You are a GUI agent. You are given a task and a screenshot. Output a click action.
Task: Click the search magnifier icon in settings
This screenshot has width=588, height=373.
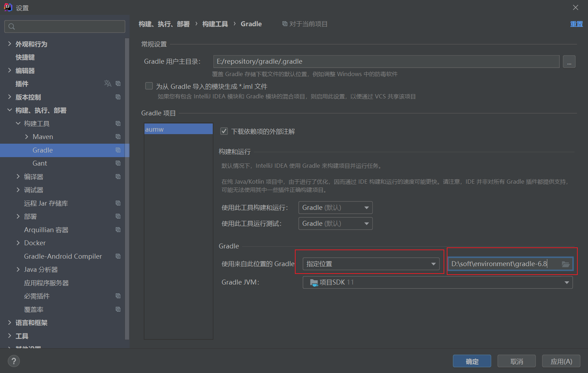coord(12,27)
